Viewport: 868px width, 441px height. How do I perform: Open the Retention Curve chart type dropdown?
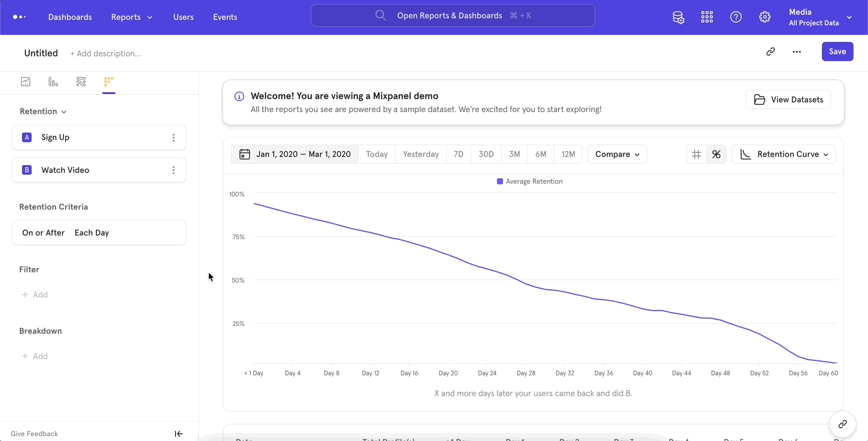(x=784, y=154)
